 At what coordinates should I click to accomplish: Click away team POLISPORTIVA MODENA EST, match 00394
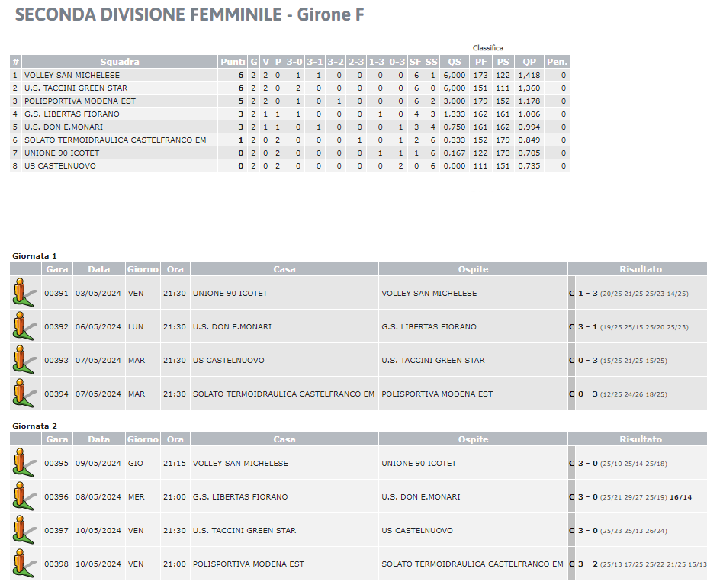pos(437,394)
